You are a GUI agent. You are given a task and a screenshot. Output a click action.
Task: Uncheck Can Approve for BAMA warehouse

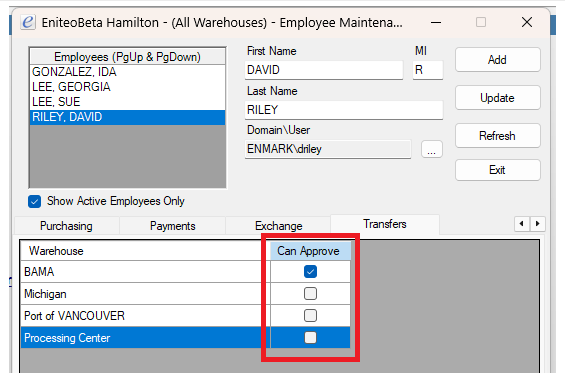[310, 272]
